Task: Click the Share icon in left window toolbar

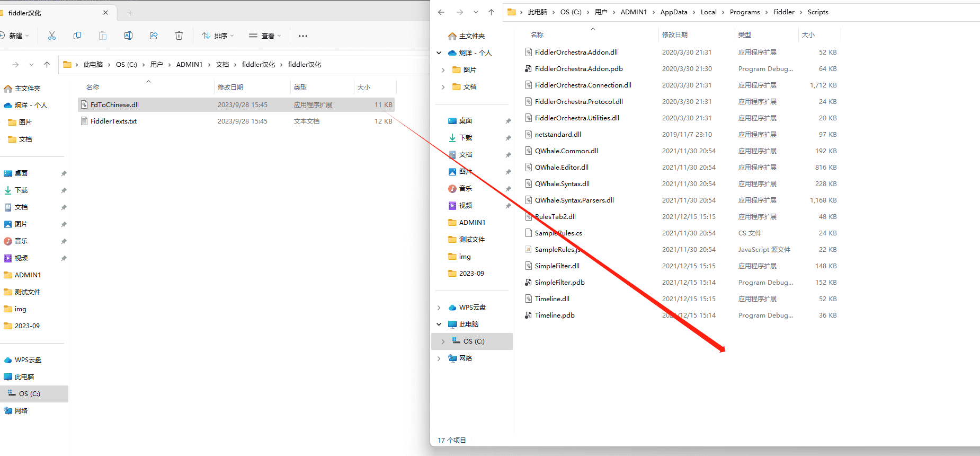Action: click(154, 36)
